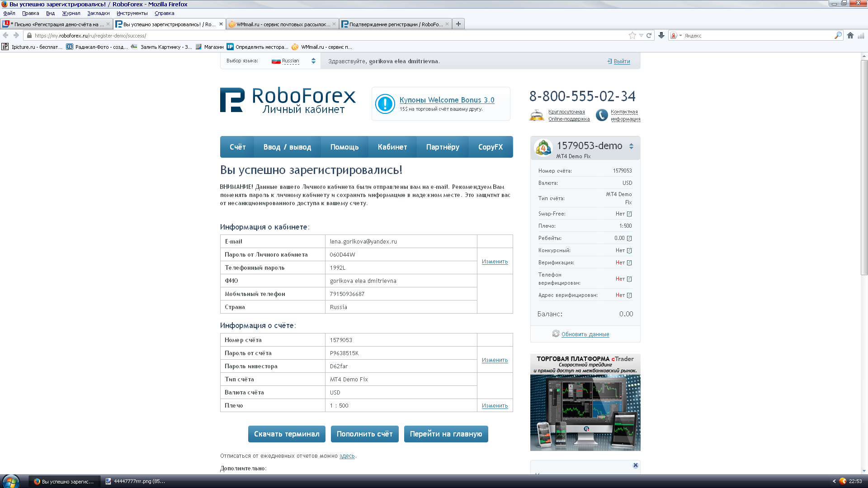Expand the 1579053-demo account selector
Image resolution: width=868 pixels, height=488 pixels.
[631, 146]
